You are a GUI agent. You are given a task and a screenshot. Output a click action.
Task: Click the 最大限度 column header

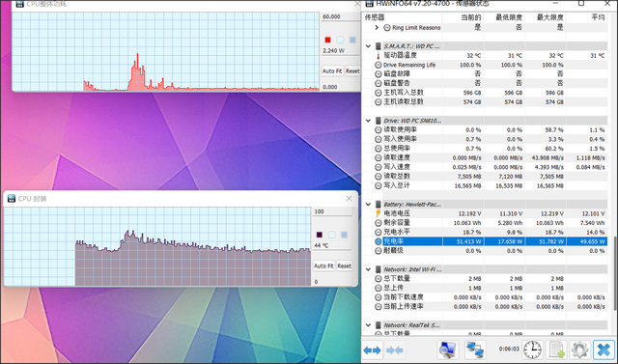click(x=550, y=17)
